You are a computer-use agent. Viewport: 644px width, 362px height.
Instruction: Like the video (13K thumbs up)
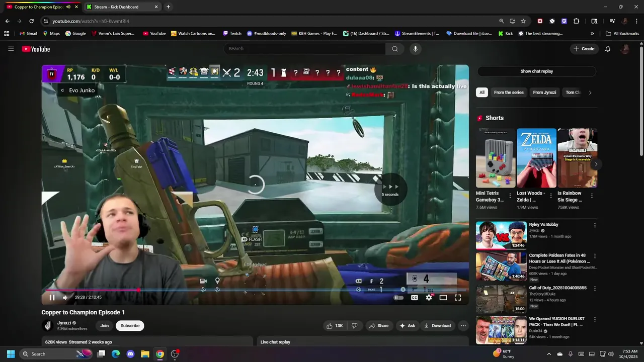click(335, 326)
